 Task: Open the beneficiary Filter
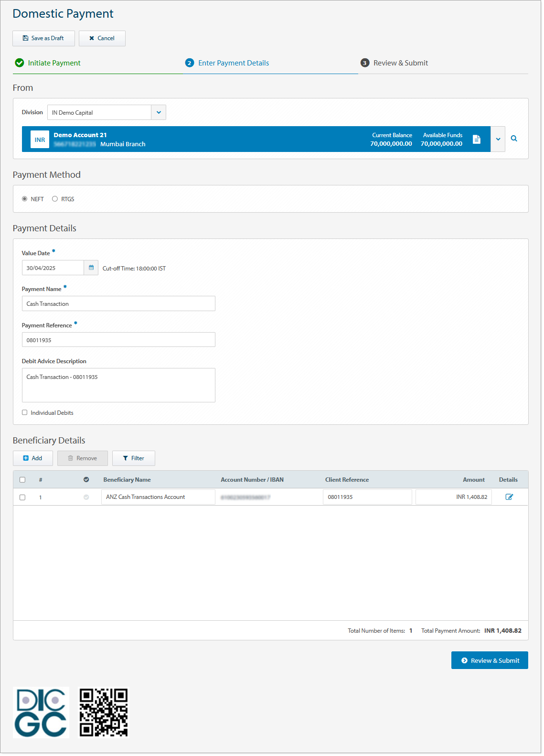tap(134, 458)
